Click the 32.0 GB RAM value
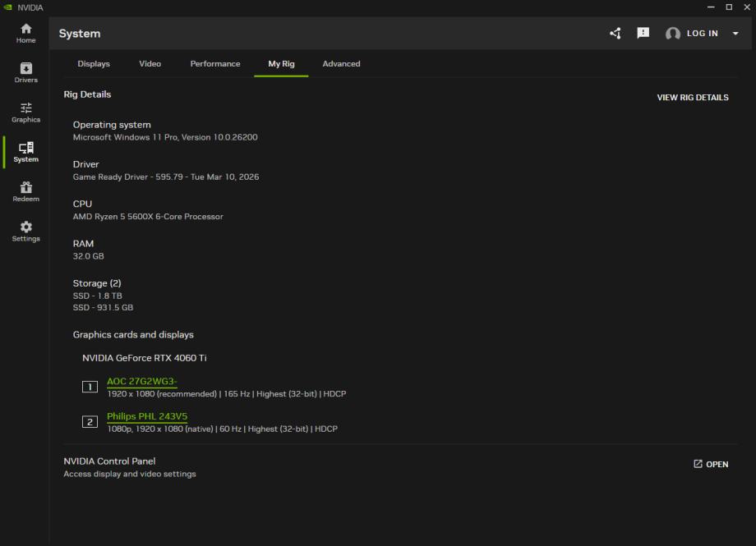Screen dimensions: 756x546 (88, 256)
